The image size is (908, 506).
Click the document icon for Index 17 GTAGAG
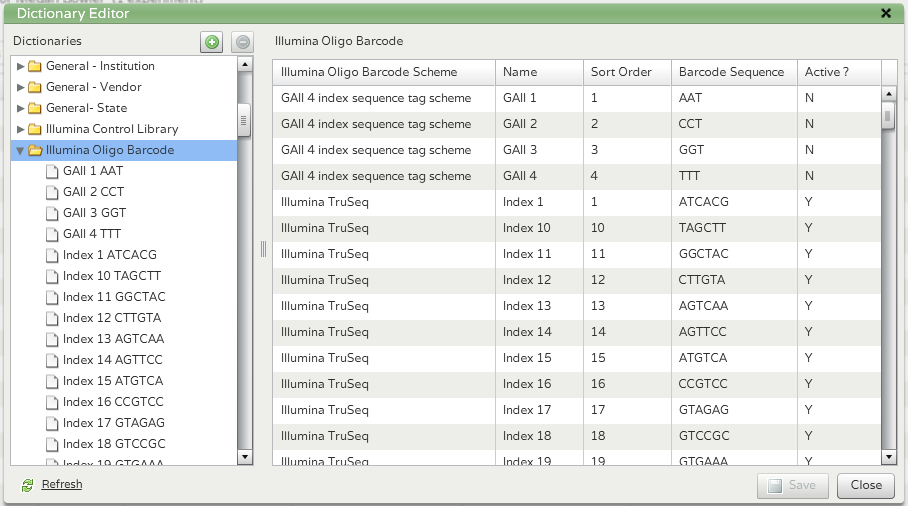tap(52, 423)
